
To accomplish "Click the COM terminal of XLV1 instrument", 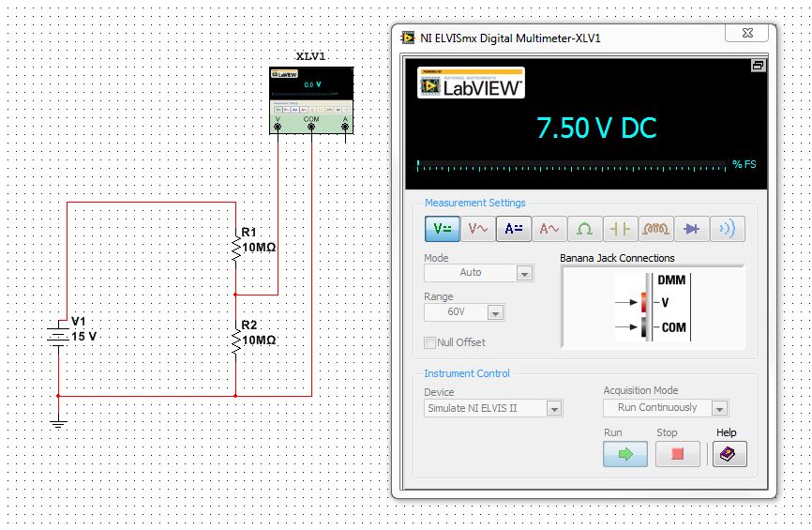I will 311,126.
